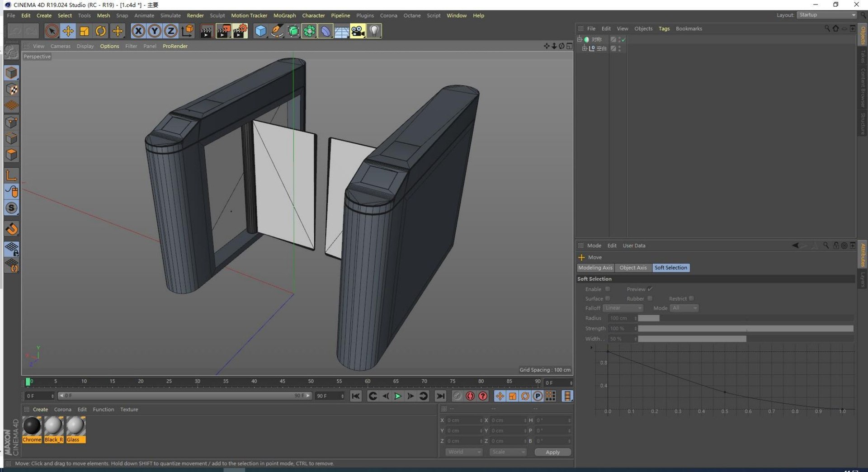
Task: Add a light object to scene
Action: point(374,31)
